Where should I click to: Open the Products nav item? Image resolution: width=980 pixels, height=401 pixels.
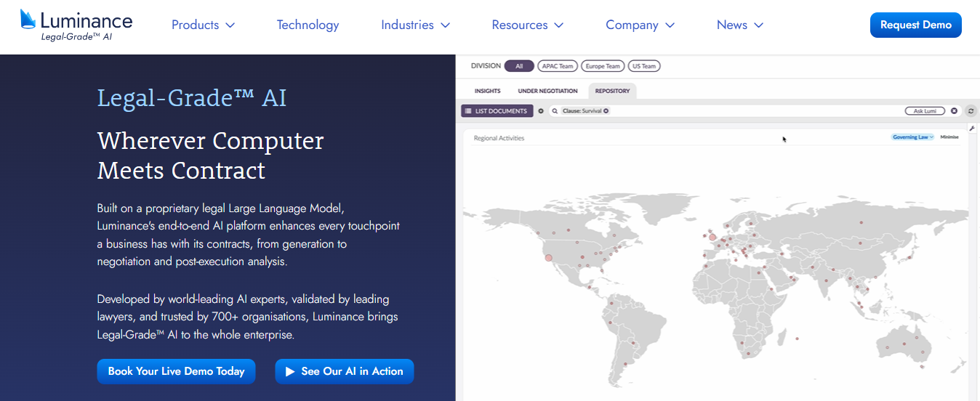(x=196, y=25)
